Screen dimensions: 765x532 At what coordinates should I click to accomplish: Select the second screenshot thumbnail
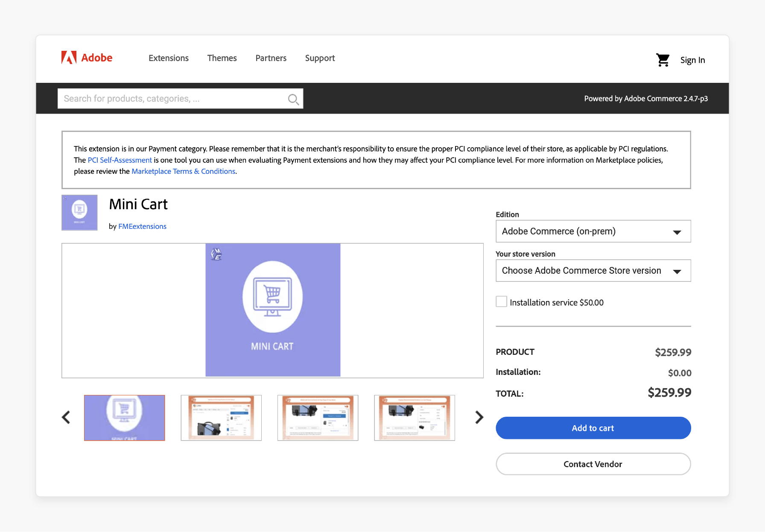click(221, 418)
